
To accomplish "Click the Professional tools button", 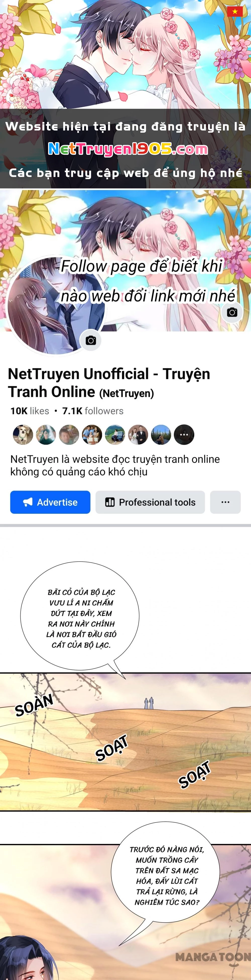I will [150, 502].
